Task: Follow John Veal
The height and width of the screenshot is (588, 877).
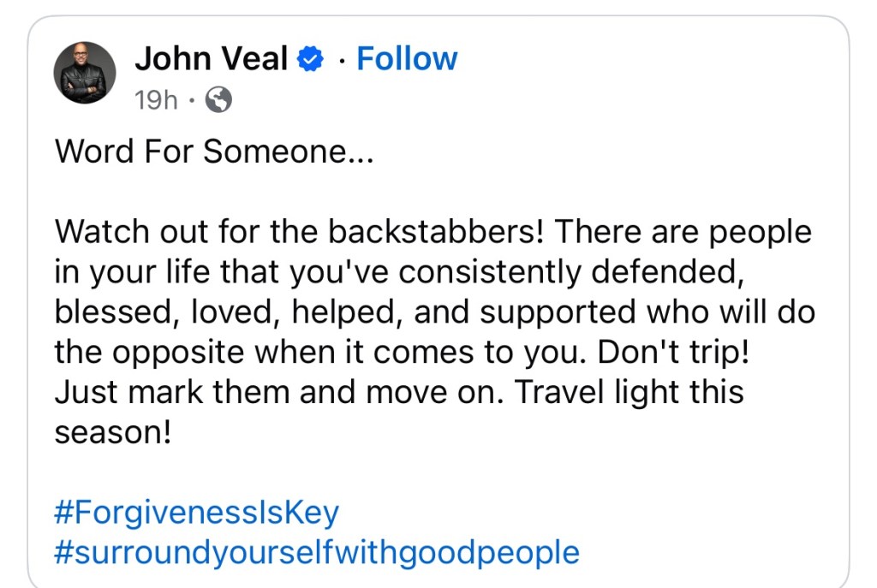Action: click(407, 59)
